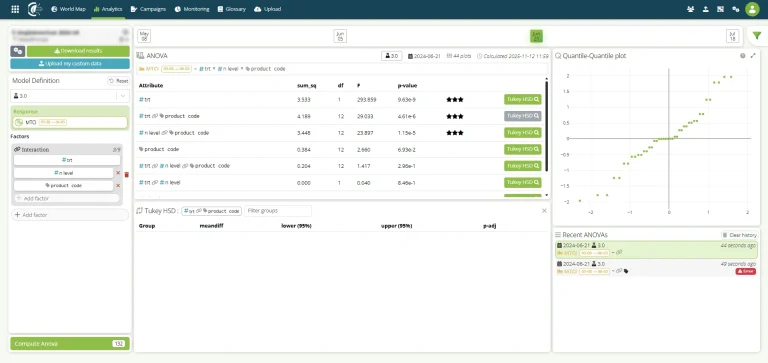Image resolution: width=768 pixels, height=363 pixels.
Task: Click the red Error badge
Action: point(745,271)
